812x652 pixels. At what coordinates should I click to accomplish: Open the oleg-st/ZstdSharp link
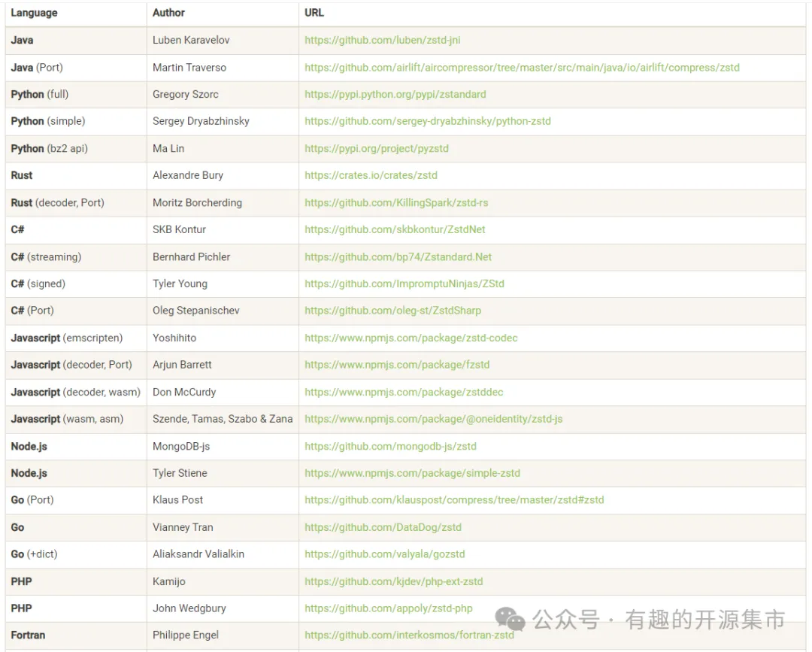[x=392, y=311]
